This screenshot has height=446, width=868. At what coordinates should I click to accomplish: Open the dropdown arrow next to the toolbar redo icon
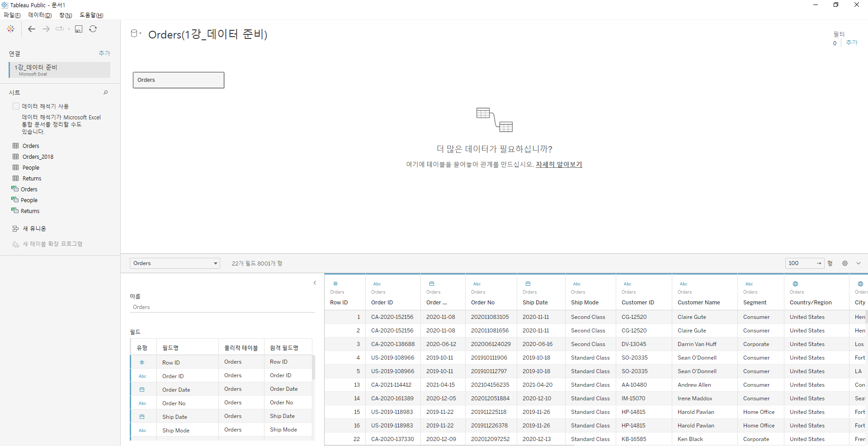[x=69, y=29]
